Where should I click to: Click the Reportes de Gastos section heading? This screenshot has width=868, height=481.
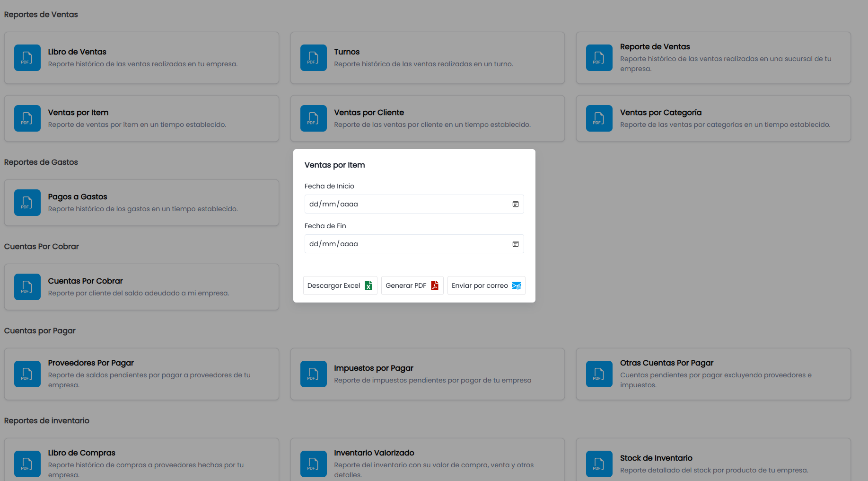41,162
